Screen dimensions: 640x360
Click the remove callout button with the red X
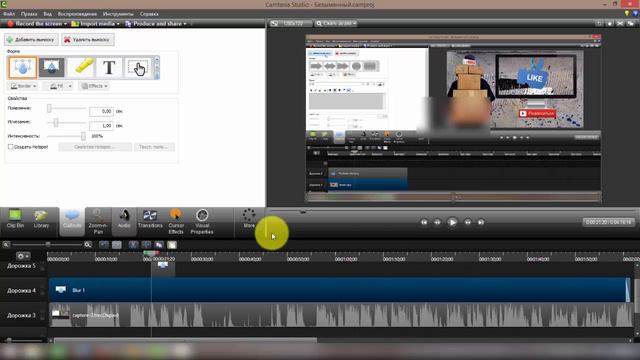tap(88, 40)
